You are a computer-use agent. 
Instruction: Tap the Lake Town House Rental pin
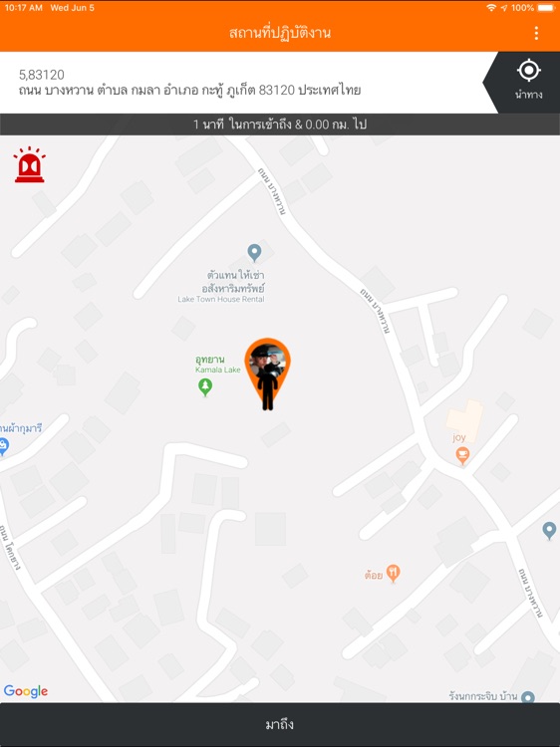coord(254,253)
